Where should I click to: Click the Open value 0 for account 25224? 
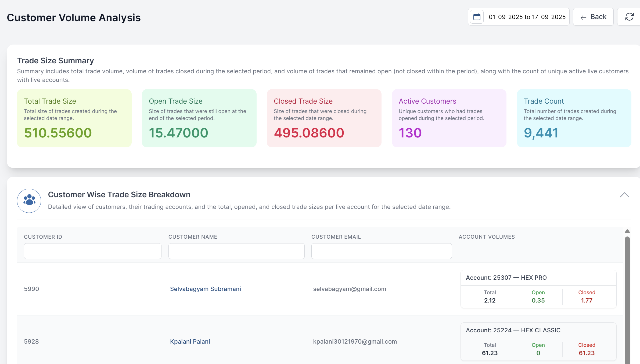pos(538,353)
